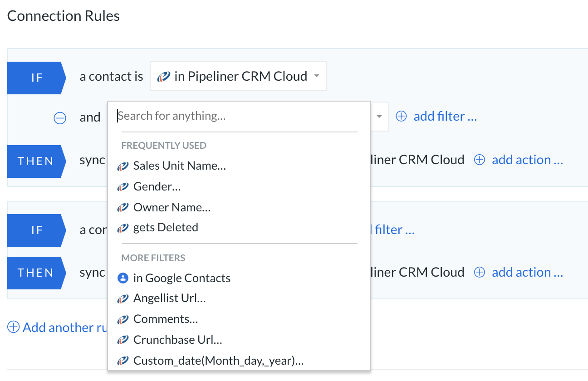The image size is (588, 381).
Task: Click the 'FREQUENTLY USED' section label
Action: click(164, 146)
